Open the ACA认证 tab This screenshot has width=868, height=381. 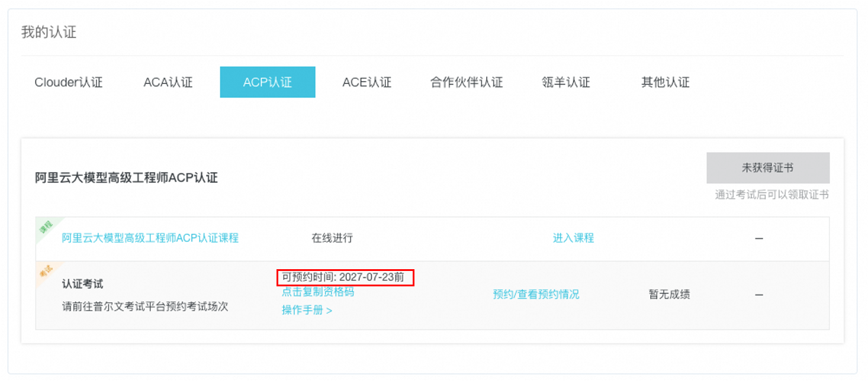[168, 82]
